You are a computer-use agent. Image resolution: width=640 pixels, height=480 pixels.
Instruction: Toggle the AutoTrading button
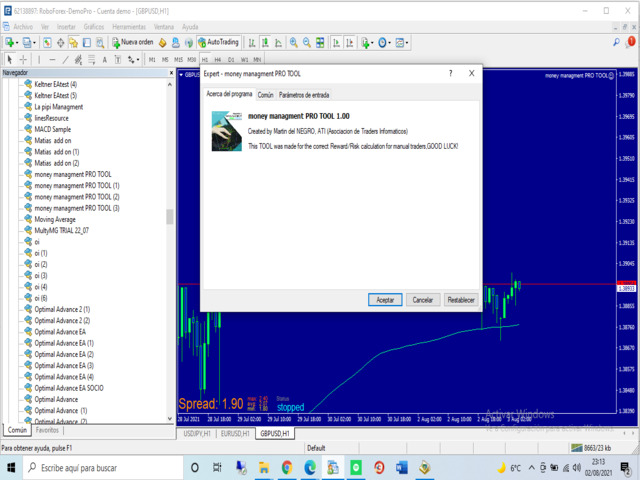[218, 42]
